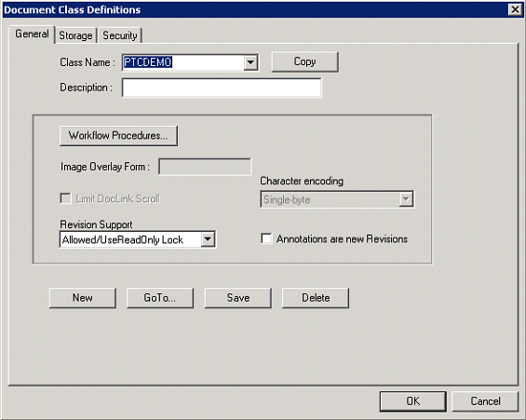Confirm with the OK button

[413, 400]
